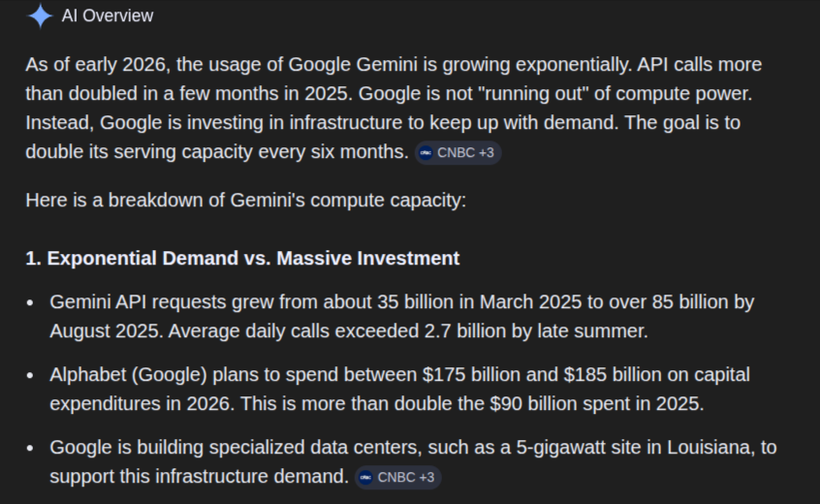Click the bullet marker before "Gemini API requests"

(x=30, y=303)
